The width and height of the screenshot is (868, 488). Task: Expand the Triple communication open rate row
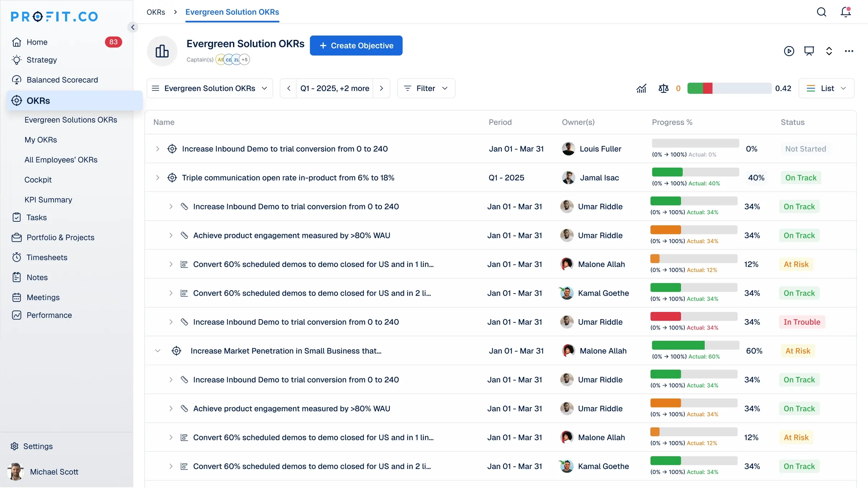tap(157, 178)
